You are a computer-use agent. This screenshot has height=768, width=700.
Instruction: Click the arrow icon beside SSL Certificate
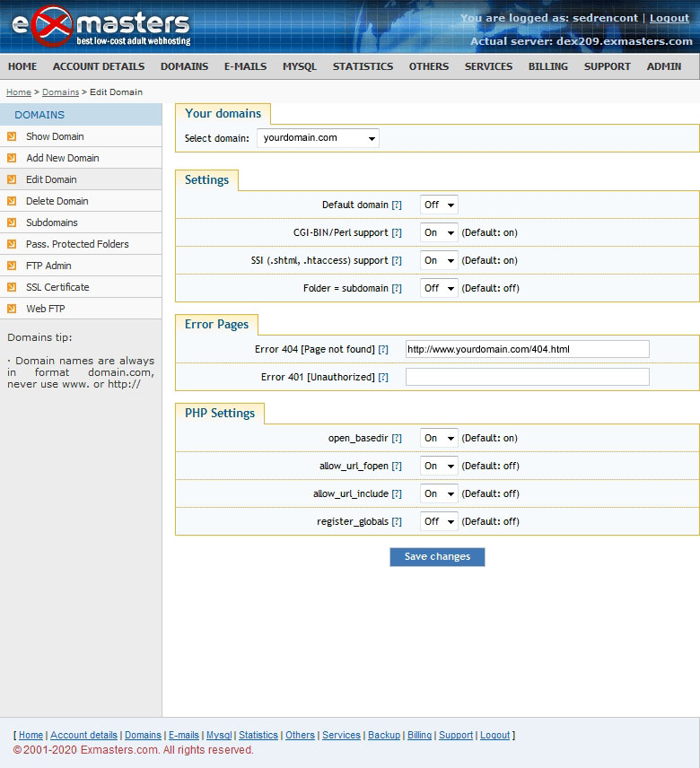click(x=12, y=287)
